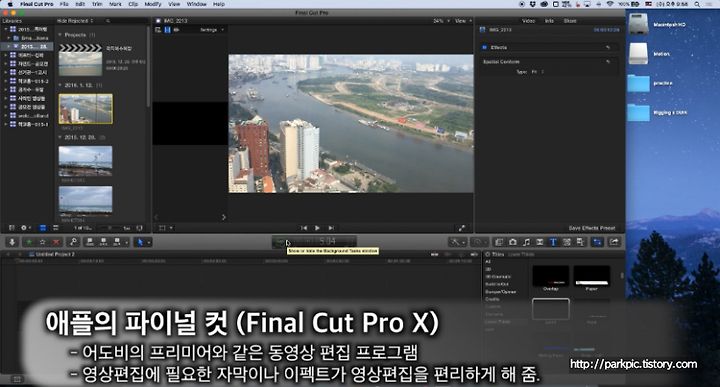The height and width of the screenshot is (387, 720).
Task: Open the Photos browser camera icon
Action: (x=513, y=242)
